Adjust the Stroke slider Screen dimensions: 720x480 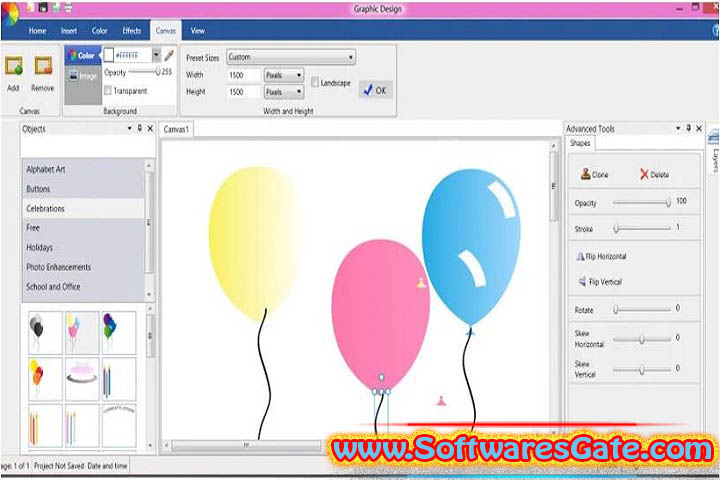coord(642,228)
